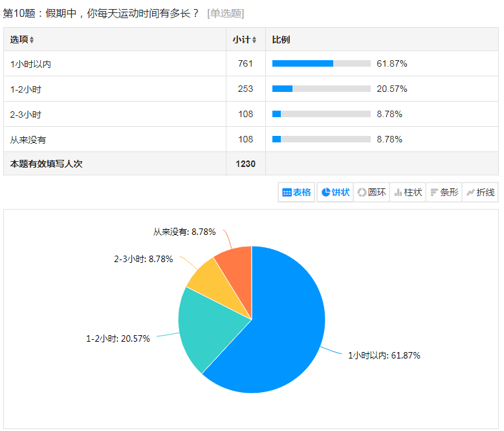Screen dimensions: 504x431
Task: Select the pie chart (饼状) view
Action: 335,192
